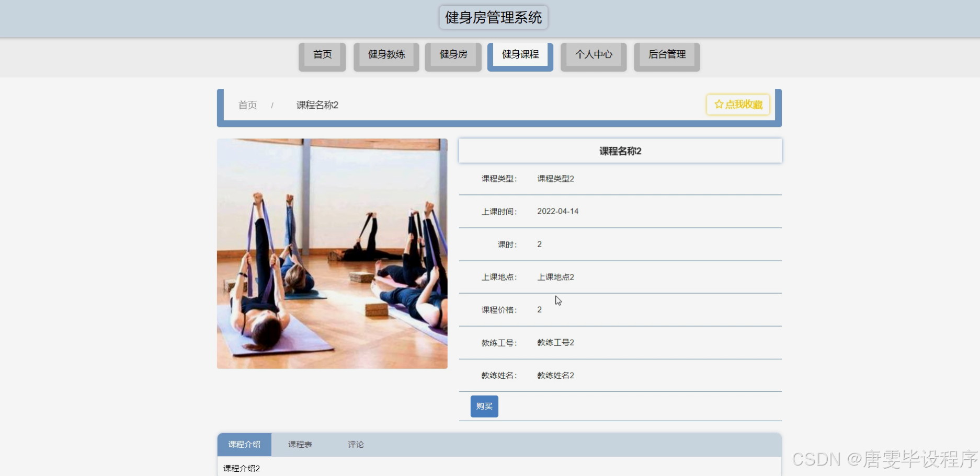Click the 健身房管理系统 site title
The image size is (980, 476).
pos(493,18)
